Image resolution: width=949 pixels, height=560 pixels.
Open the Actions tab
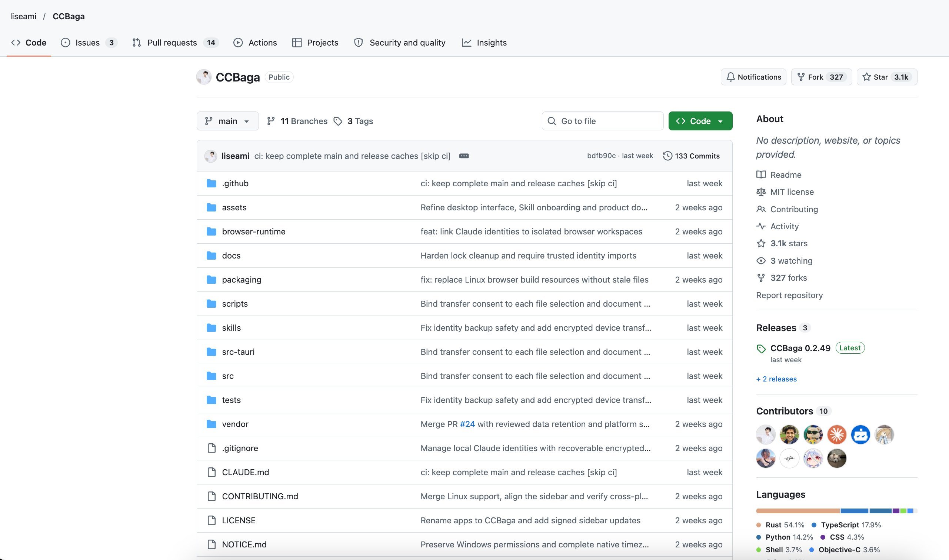tap(256, 43)
